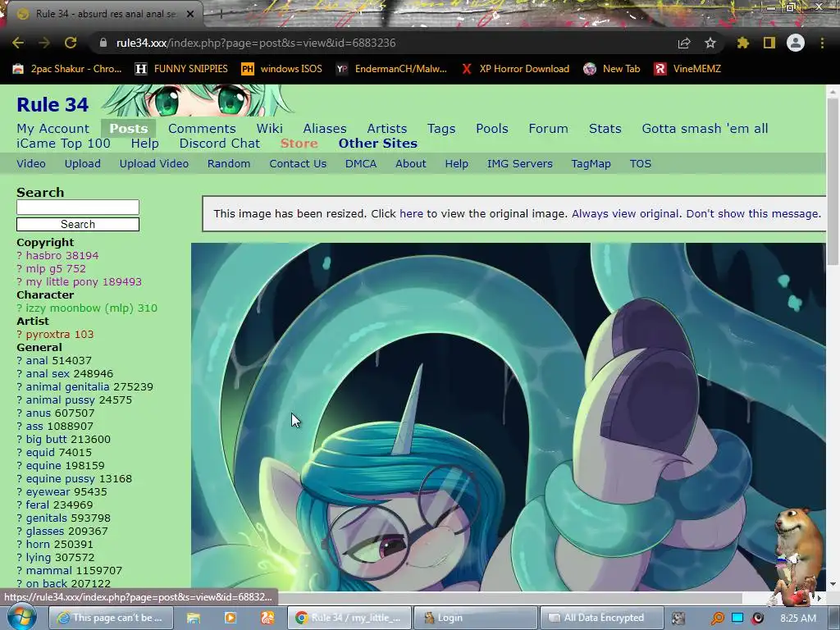Open the Contact Us page
The width and height of the screenshot is (840, 630).
pos(298,163)
